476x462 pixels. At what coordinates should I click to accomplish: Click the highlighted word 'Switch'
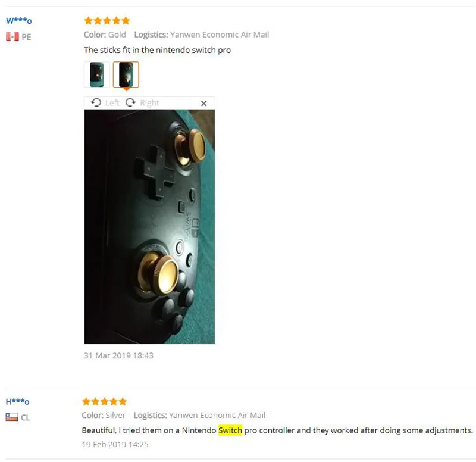(x=230, y=430)
